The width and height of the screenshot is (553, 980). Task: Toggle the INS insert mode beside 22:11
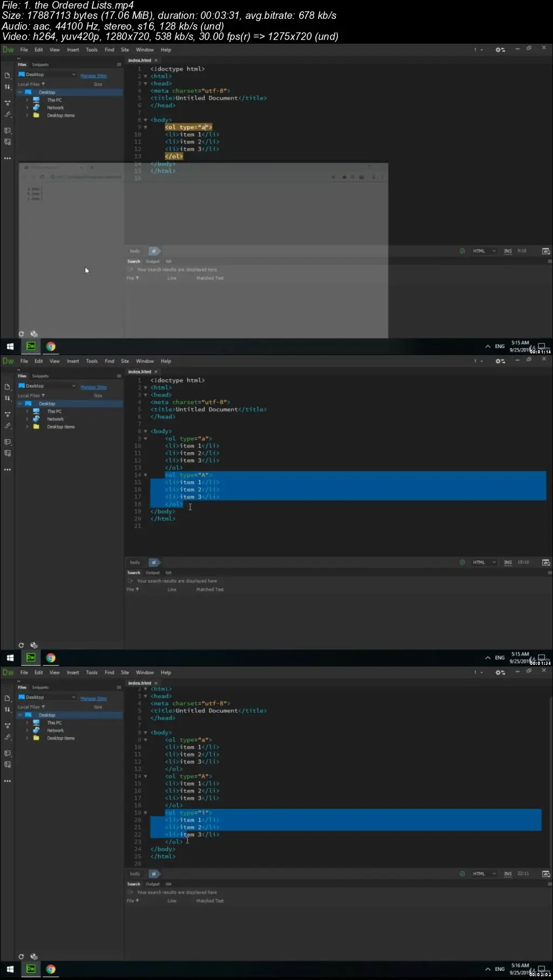pyautogui.click(x=508, y=874)
